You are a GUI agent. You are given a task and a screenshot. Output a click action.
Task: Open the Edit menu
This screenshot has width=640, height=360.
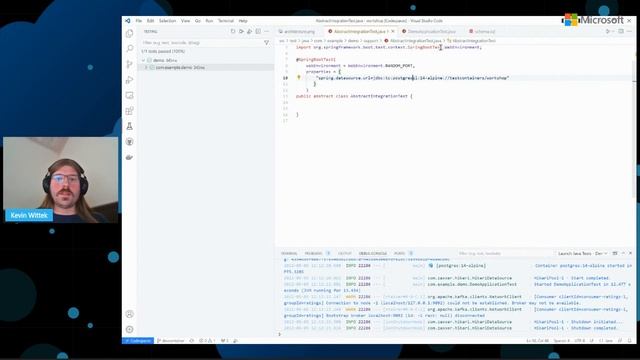(150, 20)
